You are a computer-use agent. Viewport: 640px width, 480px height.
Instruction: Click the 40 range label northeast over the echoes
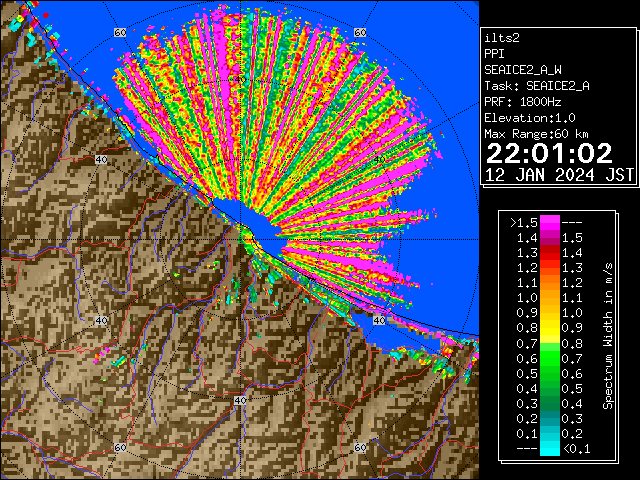pos(379,159)
